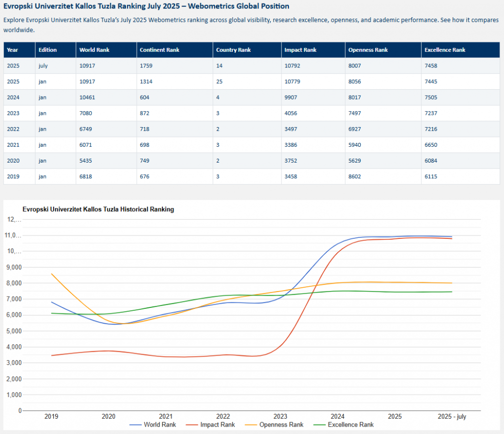Click the Openness Rank column header
Viewport: 504px width, 434px height.
pos(383,50)
